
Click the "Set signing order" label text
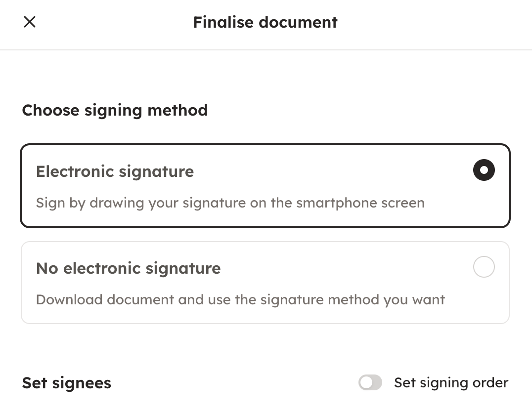[451, 383]
